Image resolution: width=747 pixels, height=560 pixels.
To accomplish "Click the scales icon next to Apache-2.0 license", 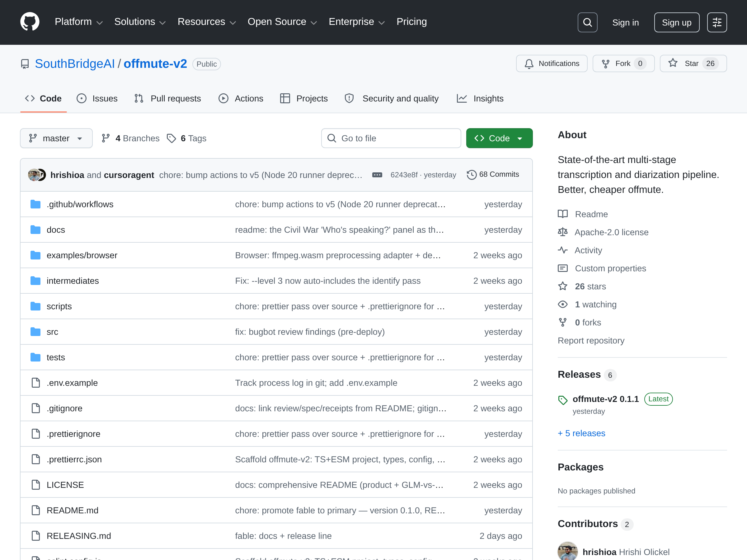I will click(x=563, y=232).
